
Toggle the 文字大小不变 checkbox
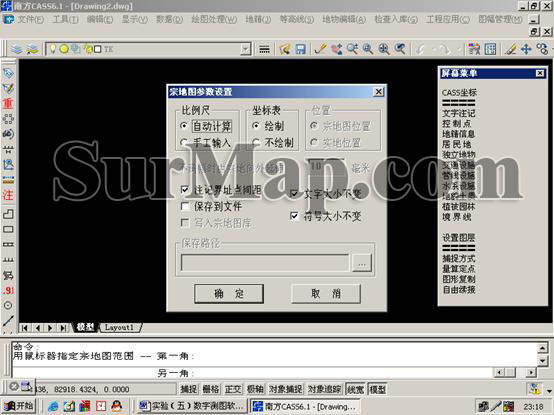(294, 193)
